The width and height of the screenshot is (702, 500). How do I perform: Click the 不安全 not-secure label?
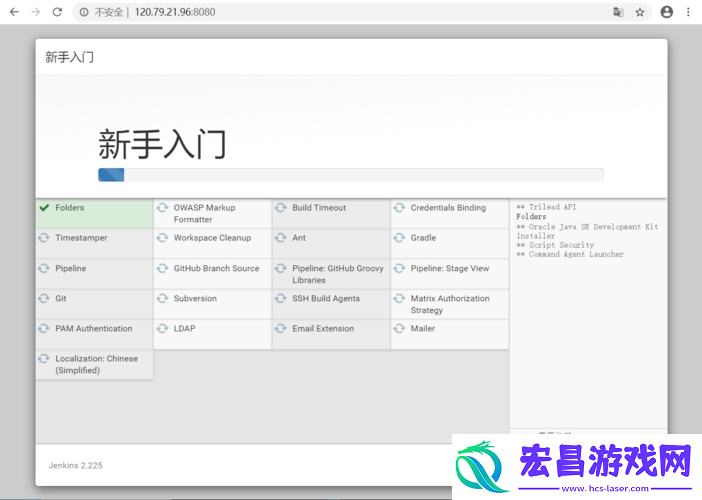108,12
